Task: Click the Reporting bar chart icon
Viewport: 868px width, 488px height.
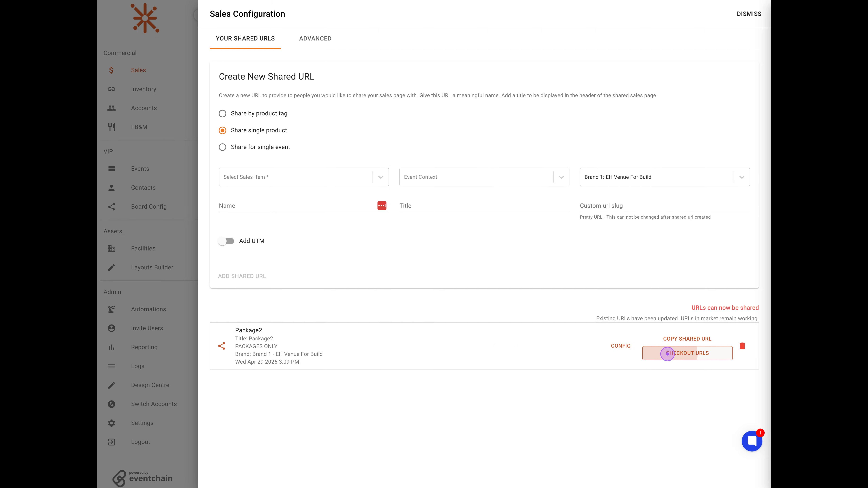Action: click(x=112, y=347)
